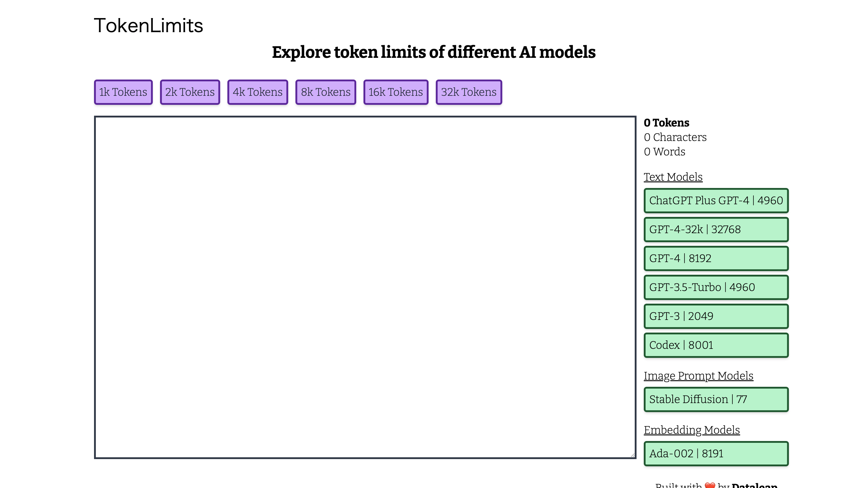Select the 8k Tokens preset
The width and height of the screenshot is (868, 488).
coord(325,92)
